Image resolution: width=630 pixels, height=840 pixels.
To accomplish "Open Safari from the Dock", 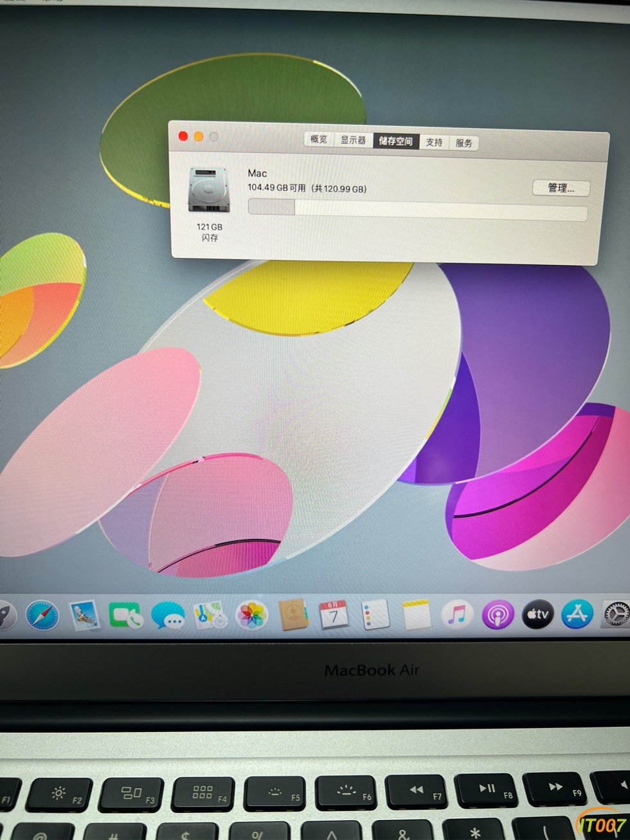I will click(x=42, y=616).
